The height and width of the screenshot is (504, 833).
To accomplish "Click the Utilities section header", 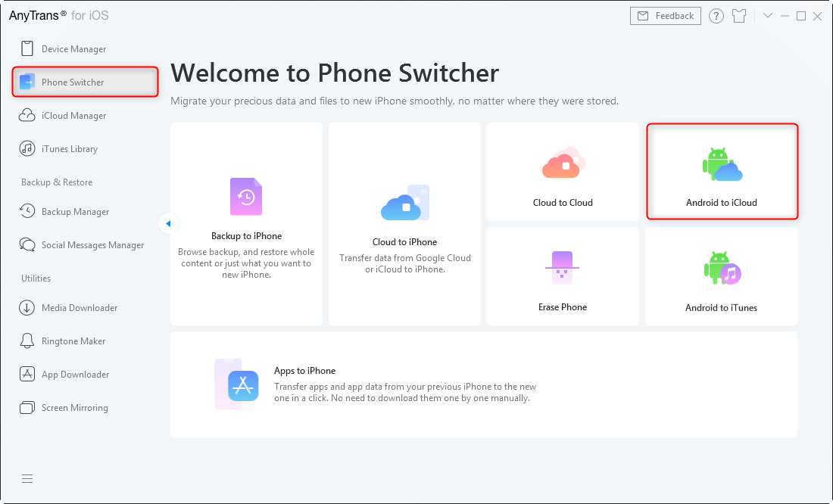I will (x=36, y=278).
